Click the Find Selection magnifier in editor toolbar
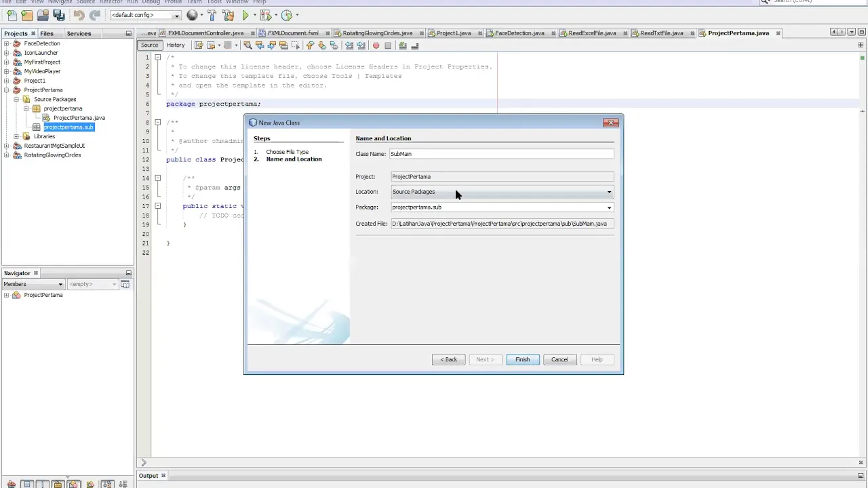Viewport: 868px width, 488px height. 248,45
